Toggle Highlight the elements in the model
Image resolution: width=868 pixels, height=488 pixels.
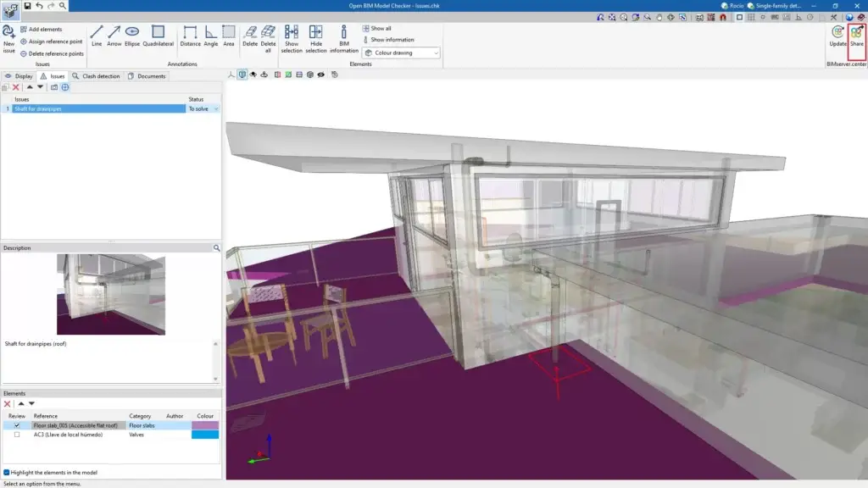pyautogui.click(x=7, y=473)
